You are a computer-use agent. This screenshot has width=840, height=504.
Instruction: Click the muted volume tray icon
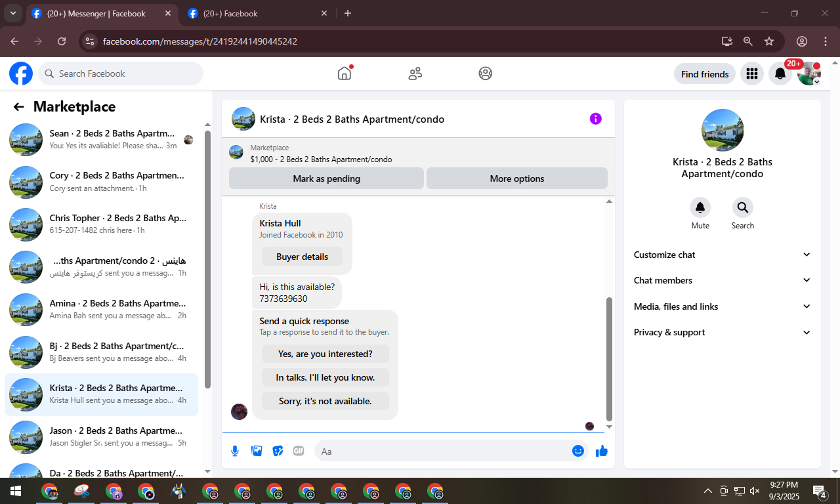click(x=755, y=491)
